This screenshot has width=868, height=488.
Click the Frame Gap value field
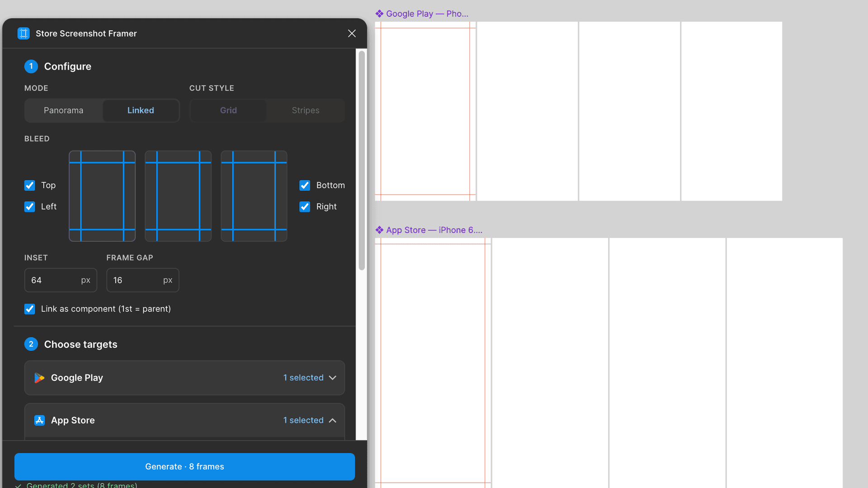pos(143,280)
